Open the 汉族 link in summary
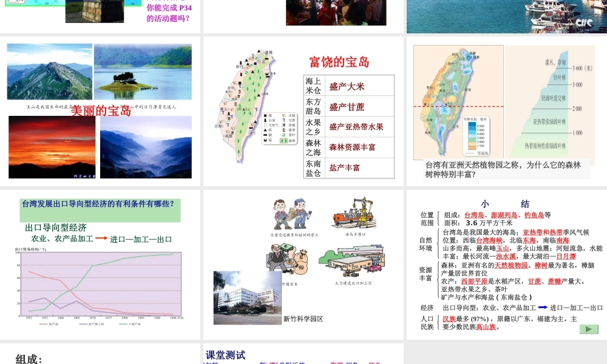 click(x=449, y=319)
